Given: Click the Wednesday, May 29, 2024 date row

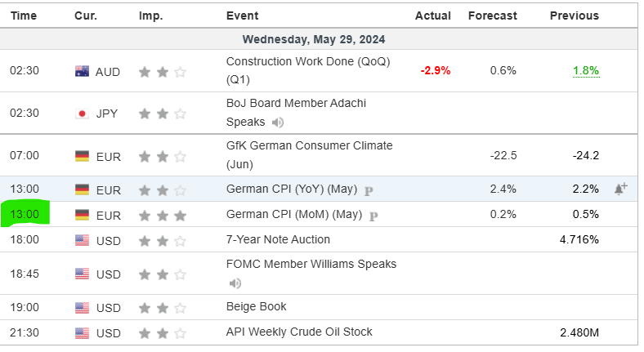Looking at the screenshot, I should [314, 39].
